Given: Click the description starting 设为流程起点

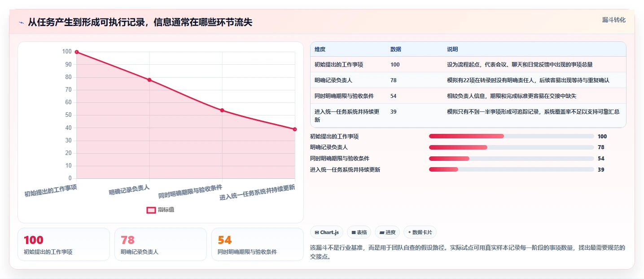Looking at the screenshot, I should 520,65.
